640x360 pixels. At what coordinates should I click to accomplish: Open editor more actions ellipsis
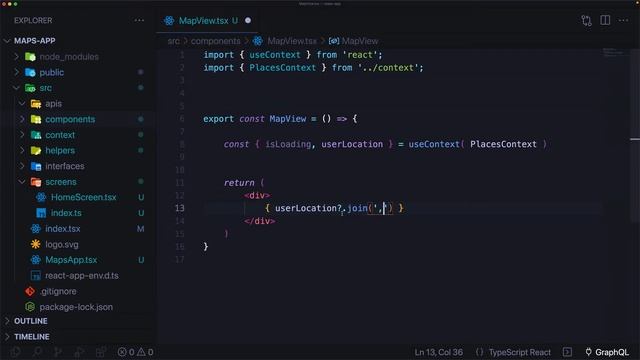tap(623, 20)
